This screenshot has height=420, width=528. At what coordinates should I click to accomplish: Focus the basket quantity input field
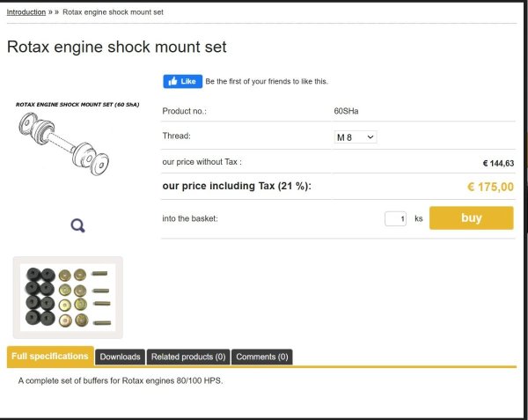[395, 218]
